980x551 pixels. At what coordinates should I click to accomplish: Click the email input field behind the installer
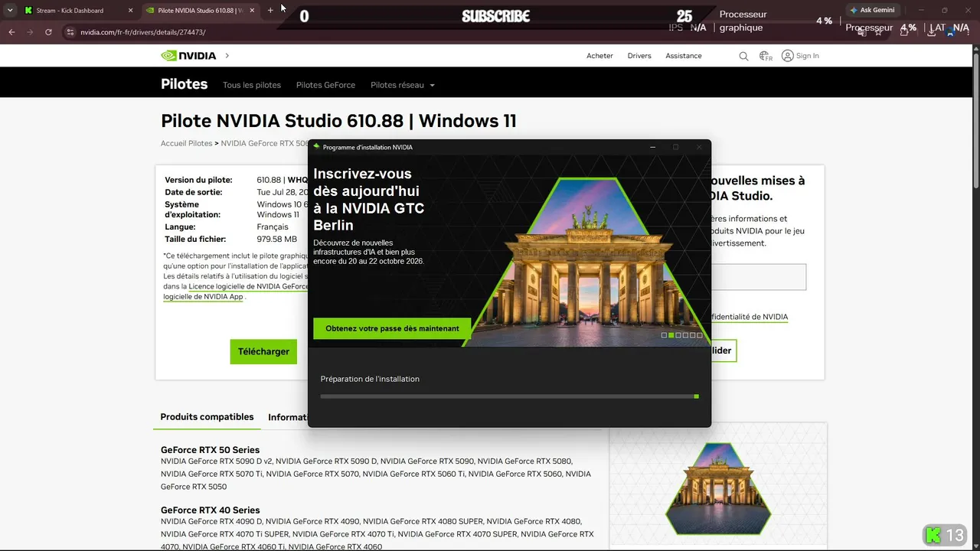[x=758, y=277]
